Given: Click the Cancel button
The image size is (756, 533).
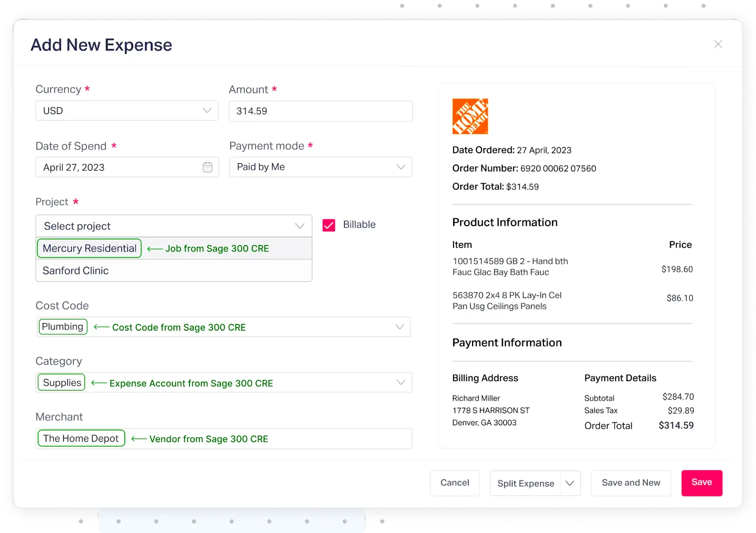Looking at the screenshot, I should click(x=454, y=483).
